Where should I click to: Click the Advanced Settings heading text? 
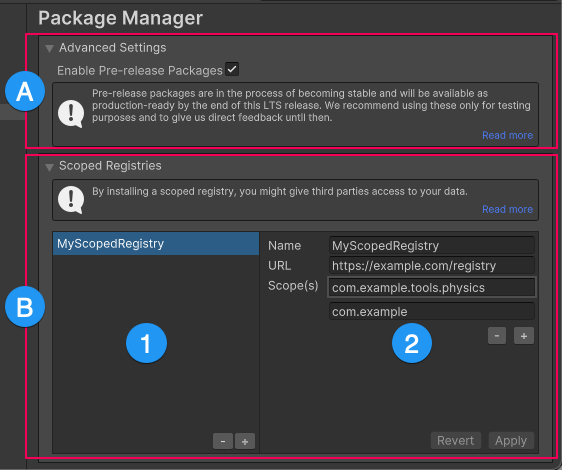point(113,48)
